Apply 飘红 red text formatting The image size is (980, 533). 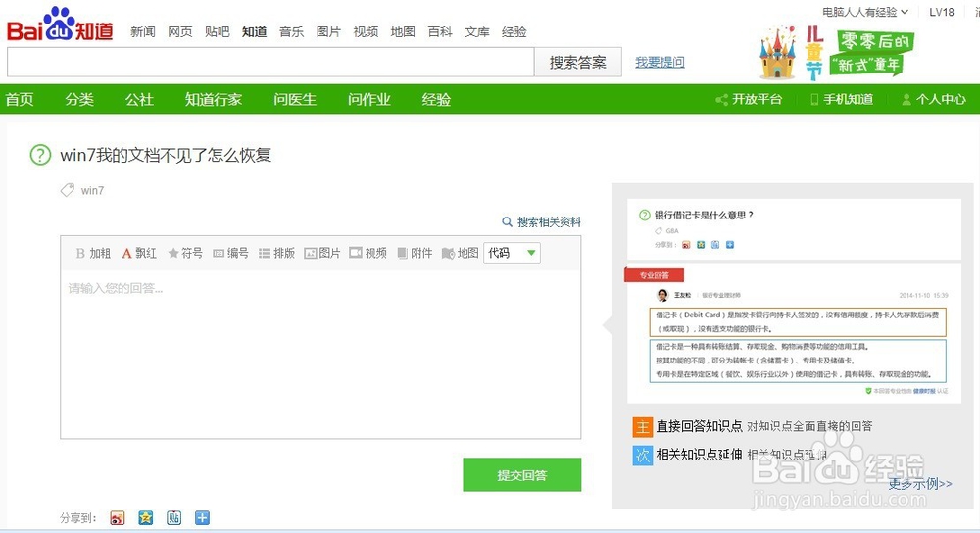(139, 253)
